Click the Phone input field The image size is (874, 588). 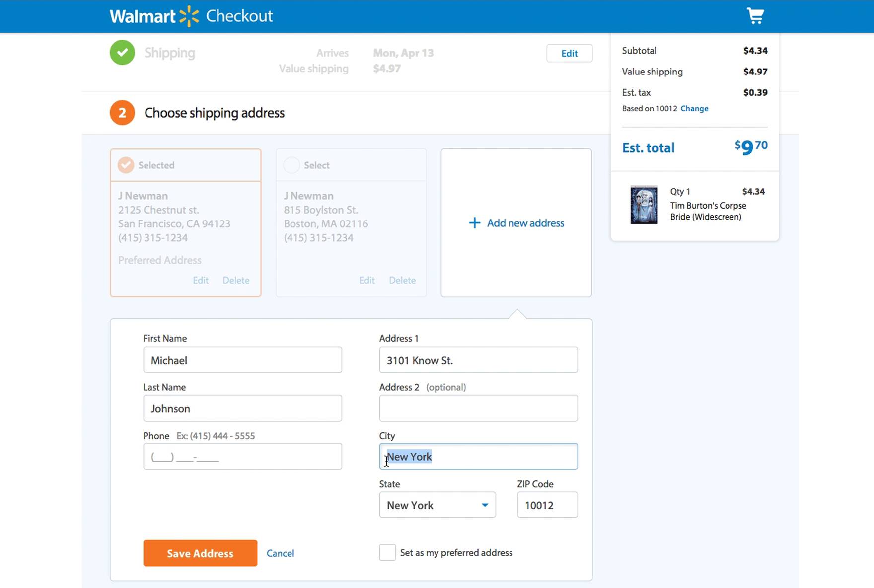tap(242, 456)
